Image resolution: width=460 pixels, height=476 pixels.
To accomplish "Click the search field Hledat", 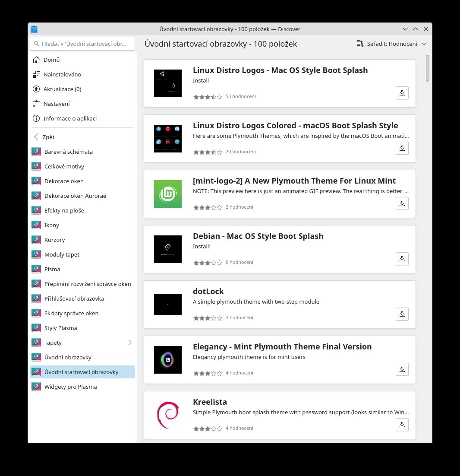I will [x=82, y=44].
